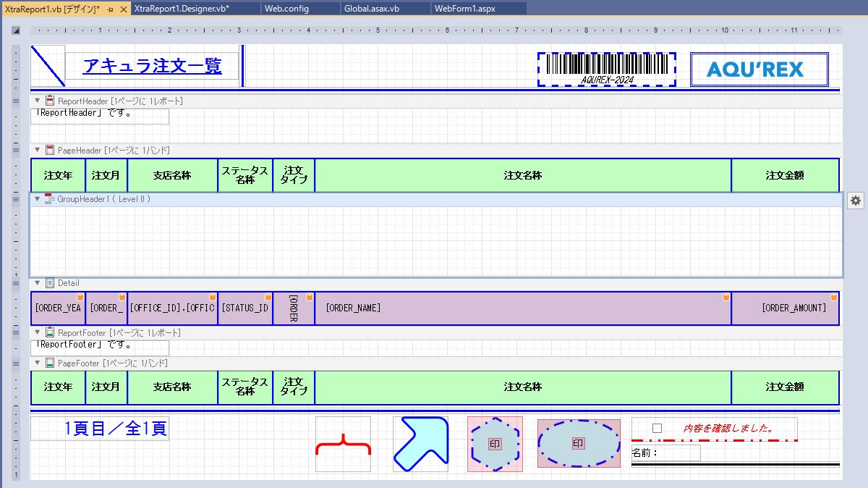Select the ellipse stamp shape
Viewport: 868px width, 488px height.
pyautogui.click(x=578, y=443)
